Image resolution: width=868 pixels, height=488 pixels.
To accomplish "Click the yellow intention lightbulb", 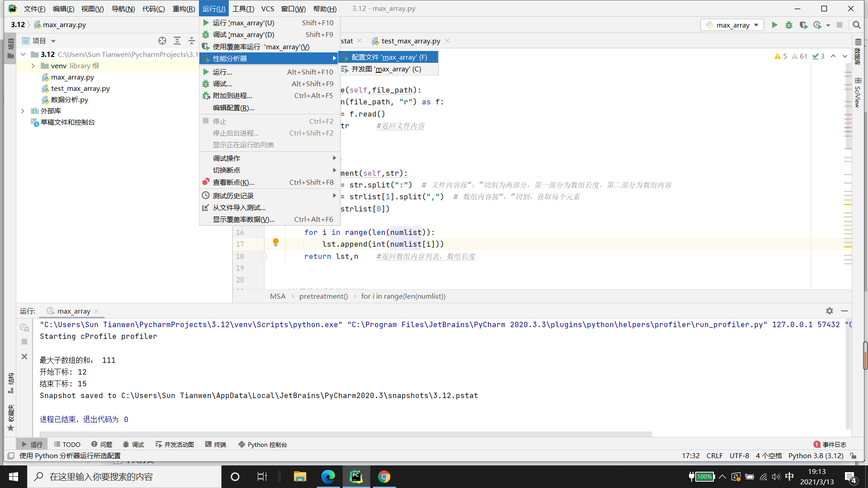I will pos(275,243).
